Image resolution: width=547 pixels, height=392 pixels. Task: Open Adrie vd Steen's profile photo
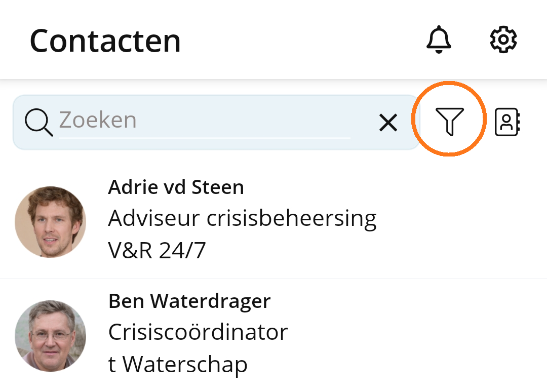pyautogui.click(x=51, y=222)
